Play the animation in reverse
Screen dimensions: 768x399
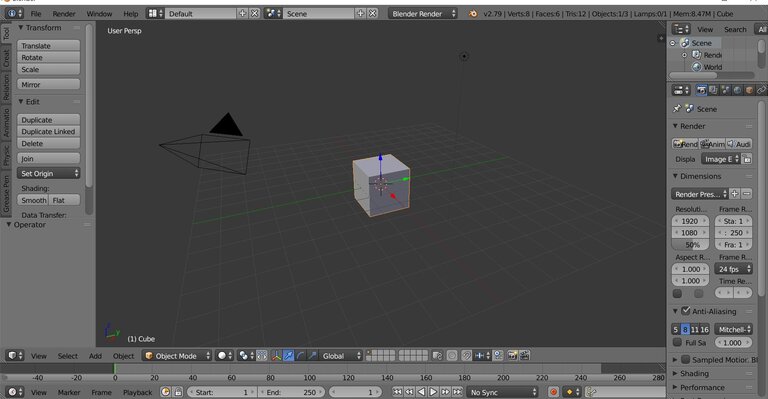point(421,392)
